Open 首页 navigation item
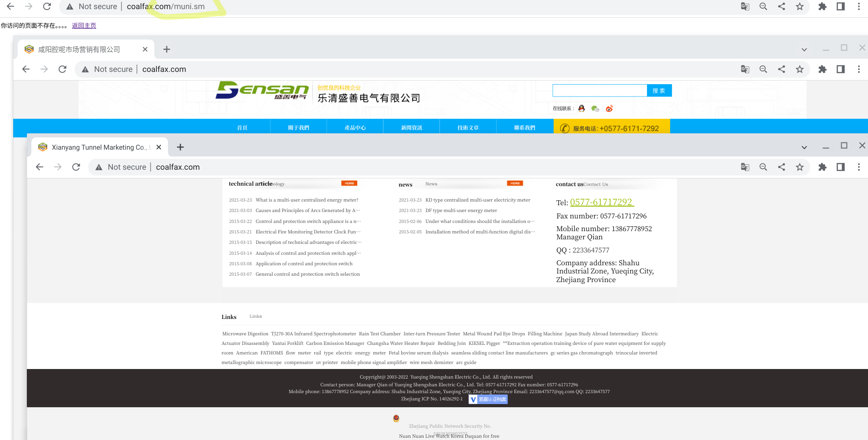 (x=242, y=128)
